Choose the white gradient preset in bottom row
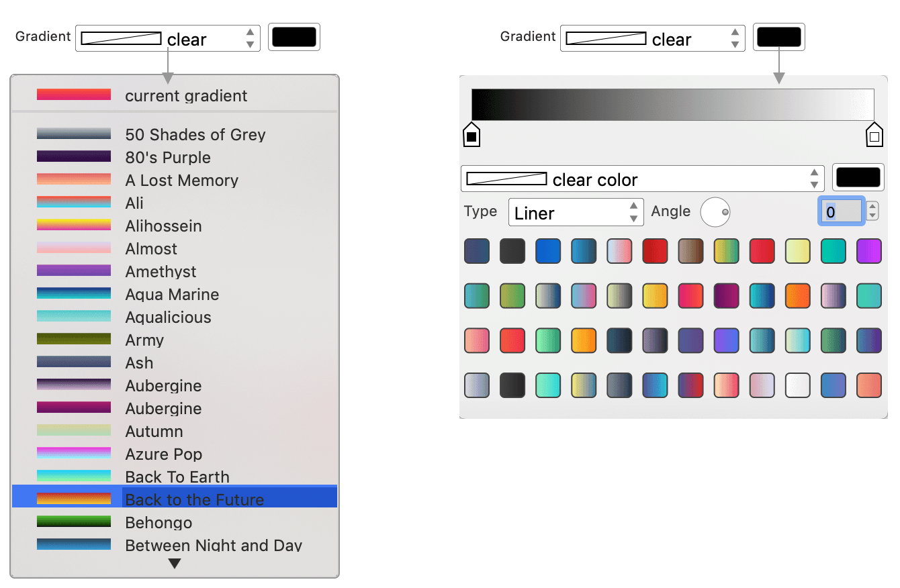The image size is (900, 588). [x=798, y=385]
